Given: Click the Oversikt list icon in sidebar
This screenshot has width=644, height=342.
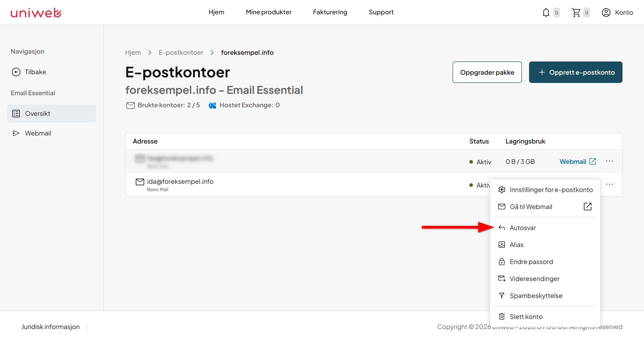Looking at the screenshot, I should 16,114.
